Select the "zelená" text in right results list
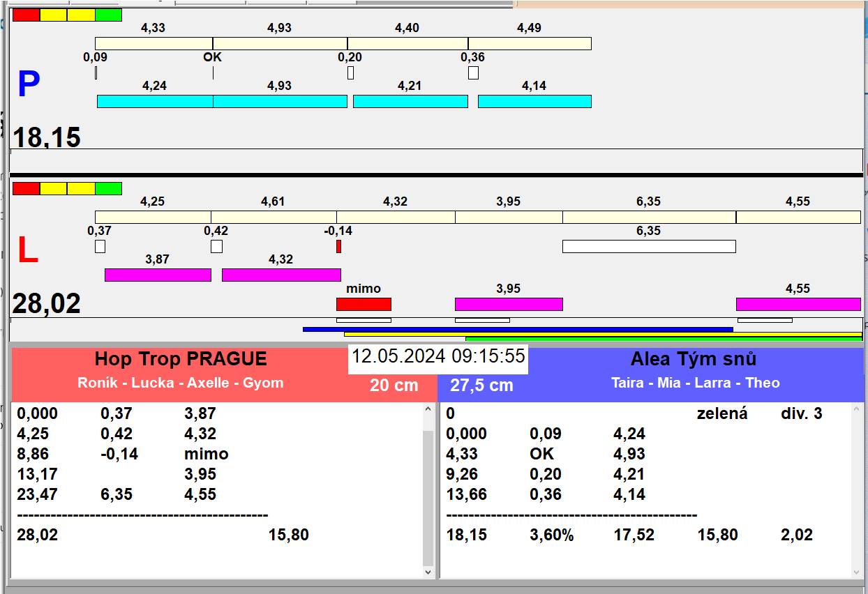The width and height of the screenshot is (868, 594). [x=721, y=413]
